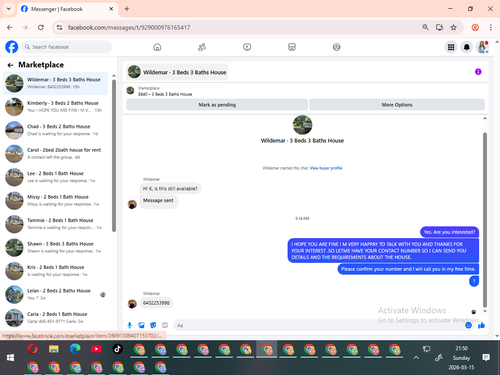Open Opera from the taskbar
The image size is (500, 375).
(x=33, y=349)
